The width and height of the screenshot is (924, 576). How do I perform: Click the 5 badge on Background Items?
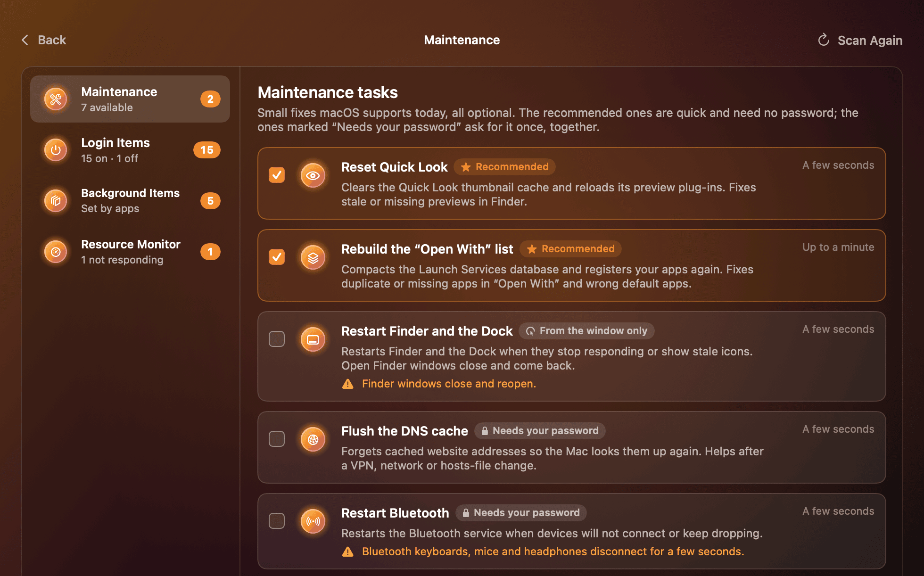(x=210, y=201)
